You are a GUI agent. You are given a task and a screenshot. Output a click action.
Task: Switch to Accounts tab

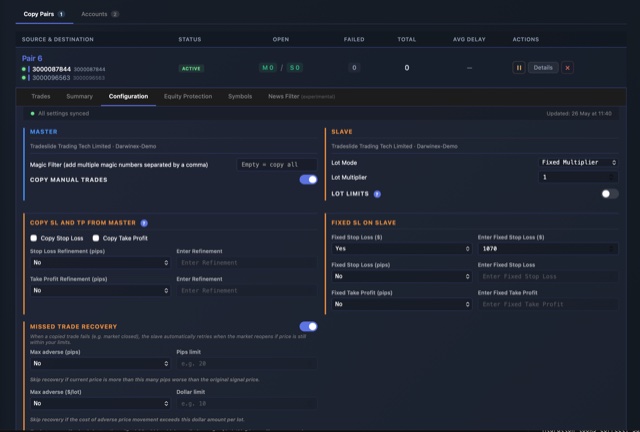[x=100, y=14]
